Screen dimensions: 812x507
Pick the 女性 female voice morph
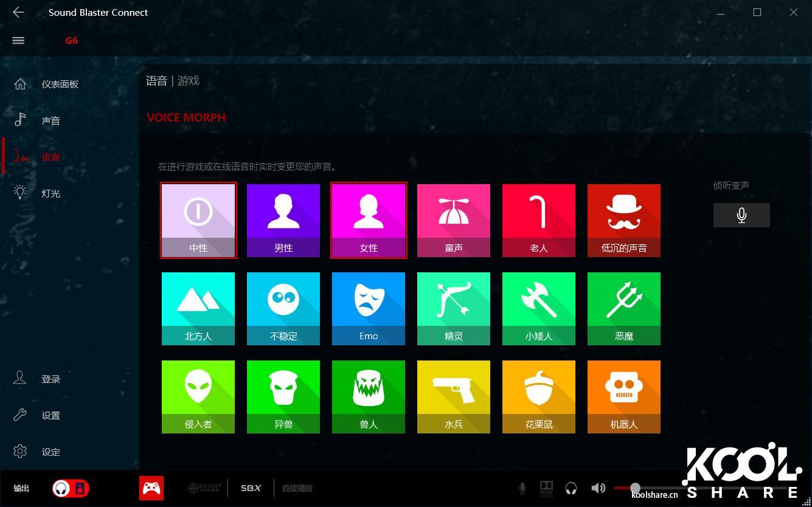(369, 221)
